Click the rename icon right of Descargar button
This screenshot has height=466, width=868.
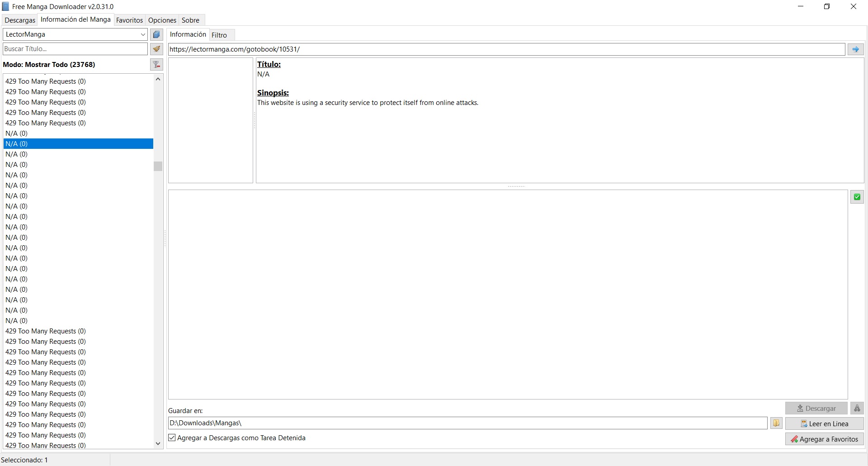tap(857, 408)
